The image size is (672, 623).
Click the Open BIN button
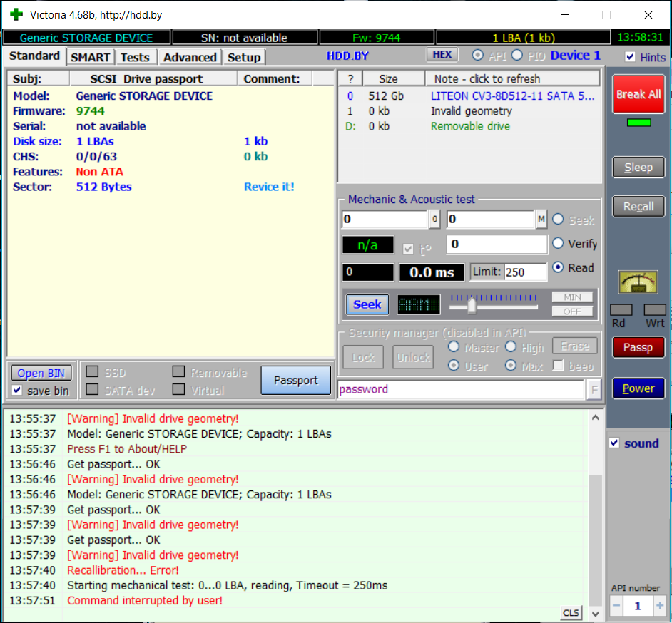[41, 374]
